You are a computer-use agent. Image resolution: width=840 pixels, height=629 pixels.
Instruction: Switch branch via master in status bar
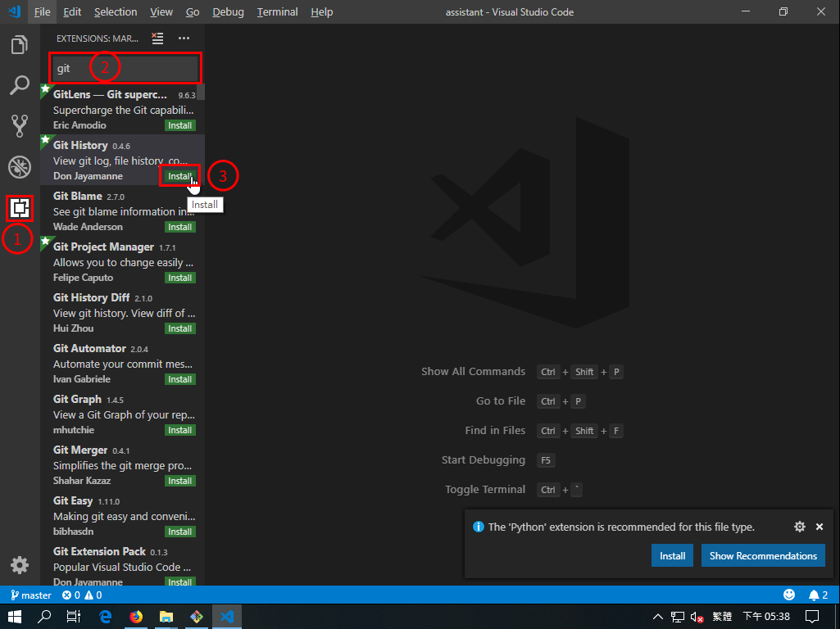click(x=31, y=595)
